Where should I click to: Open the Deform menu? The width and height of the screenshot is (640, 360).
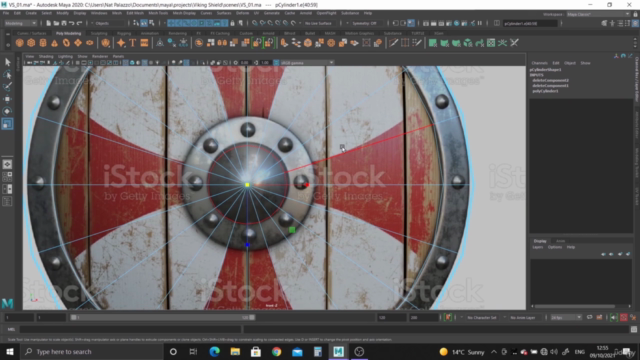pyautogui.click(x=242, y=13)
